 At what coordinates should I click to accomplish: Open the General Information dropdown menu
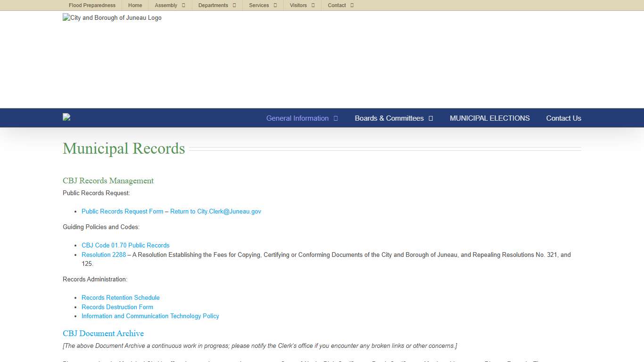pos(297,118)
